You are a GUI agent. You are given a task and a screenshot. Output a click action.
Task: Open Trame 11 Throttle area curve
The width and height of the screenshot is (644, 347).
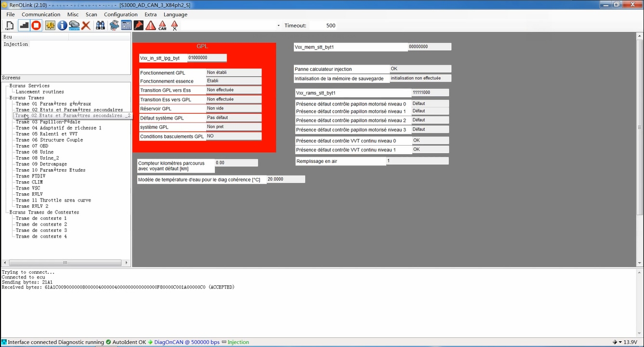(53, 200)
